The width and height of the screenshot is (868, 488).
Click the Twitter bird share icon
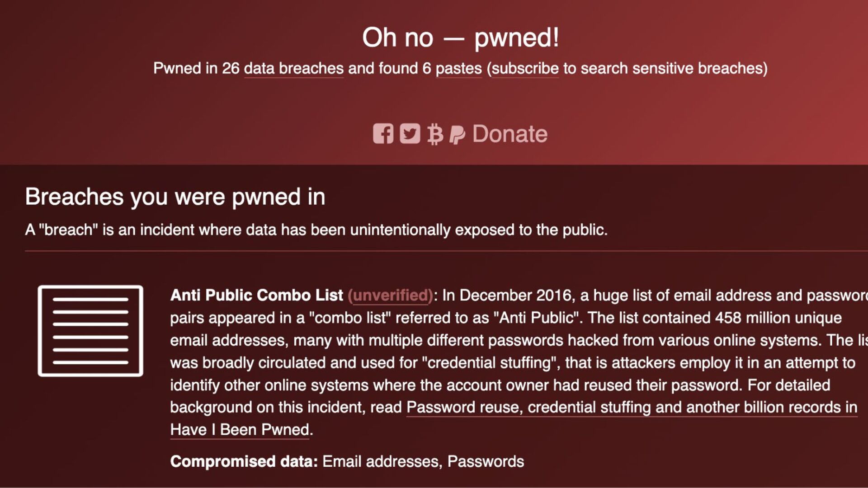click(x=410, y=134)
